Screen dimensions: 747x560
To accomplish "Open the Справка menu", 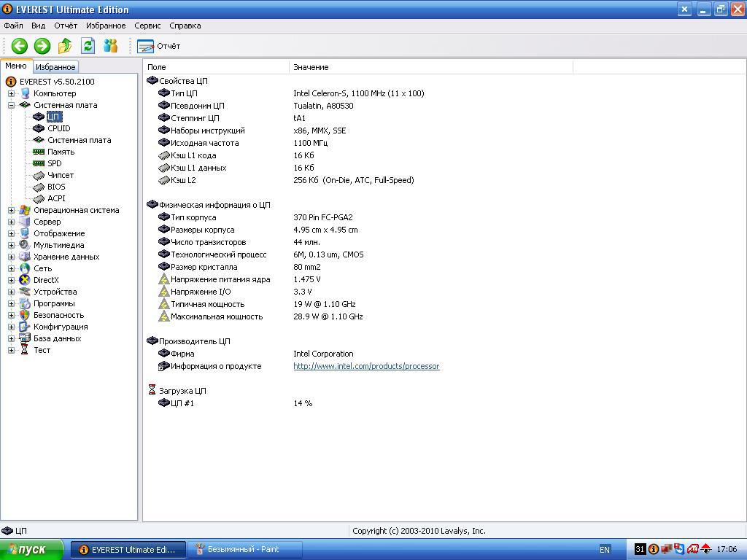I will pyautogui.click(x=185, y=26).
